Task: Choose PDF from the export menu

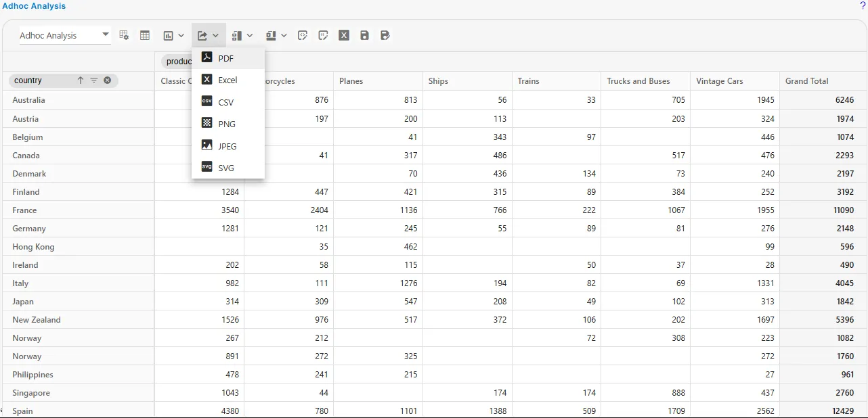Action: point(226,58)
